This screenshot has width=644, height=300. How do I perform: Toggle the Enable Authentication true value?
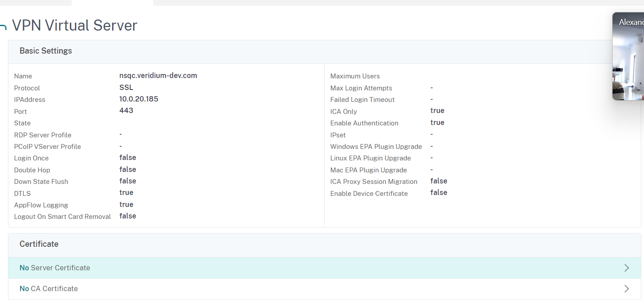click(x=437, y=122)
